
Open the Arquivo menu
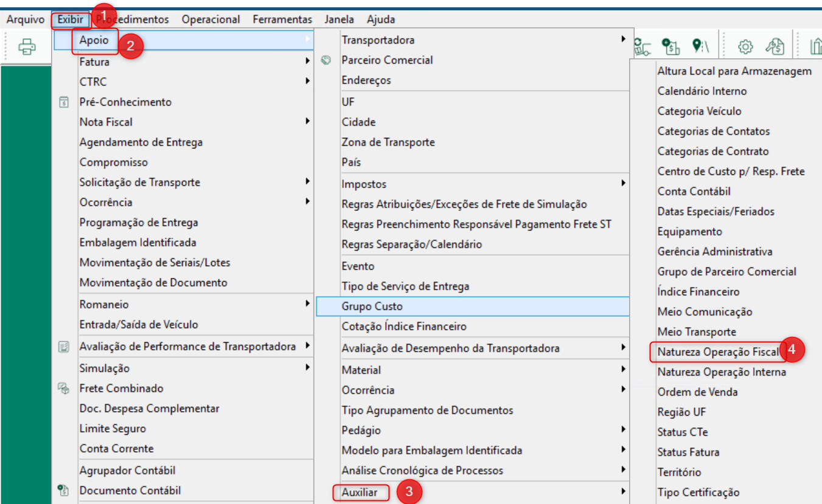(x=26, y=19)
